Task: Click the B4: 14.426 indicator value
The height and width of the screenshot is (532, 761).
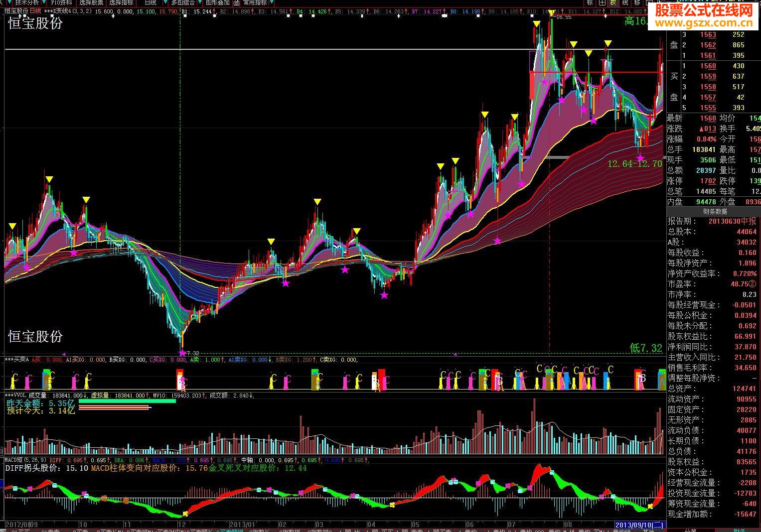Action: (x=311, y=11)
